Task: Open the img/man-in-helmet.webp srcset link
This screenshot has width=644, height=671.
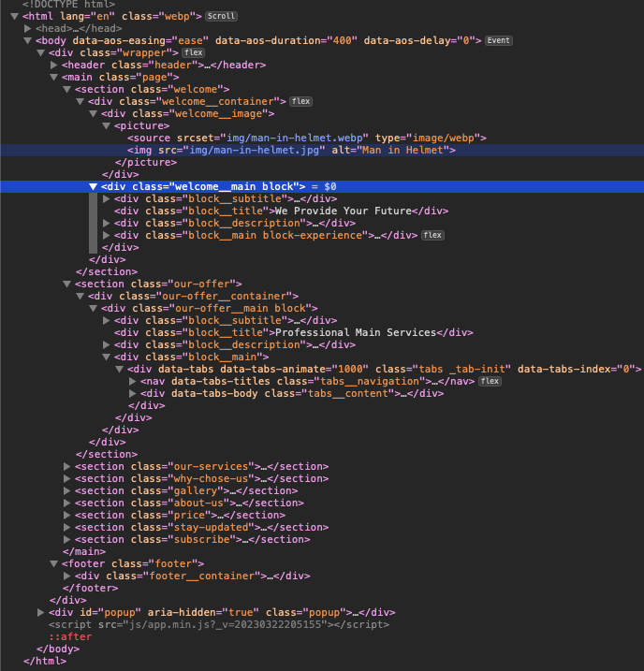Action: point(295,139)
